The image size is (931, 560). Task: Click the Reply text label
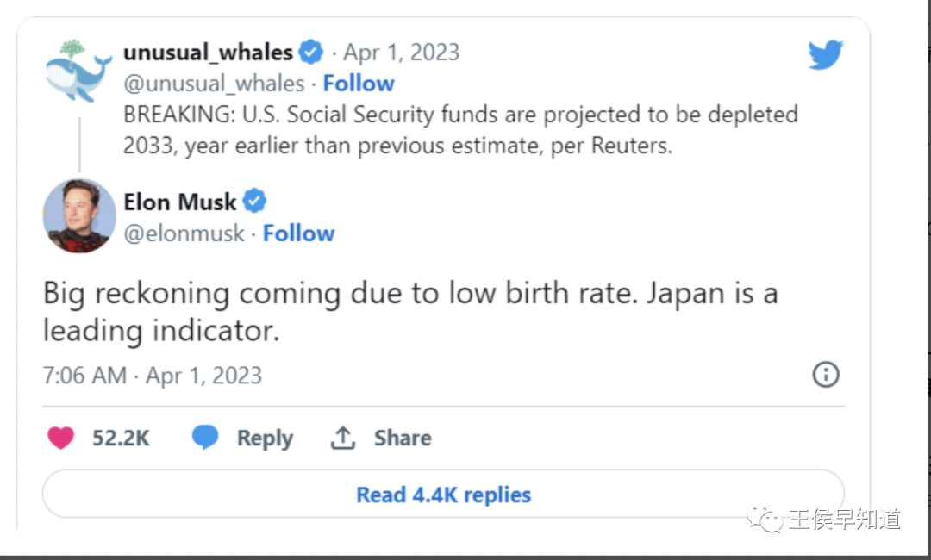(265, 438)
